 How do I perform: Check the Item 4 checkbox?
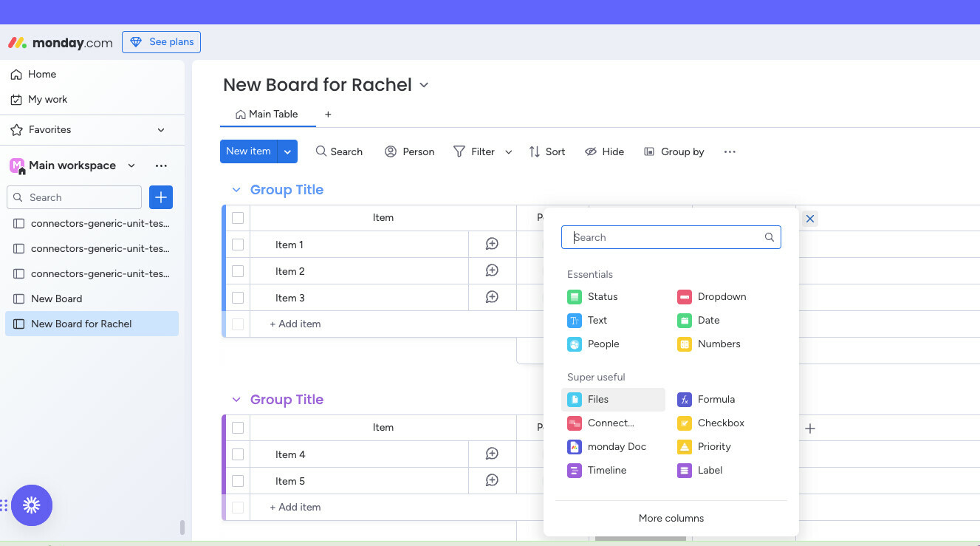[238, 454]
